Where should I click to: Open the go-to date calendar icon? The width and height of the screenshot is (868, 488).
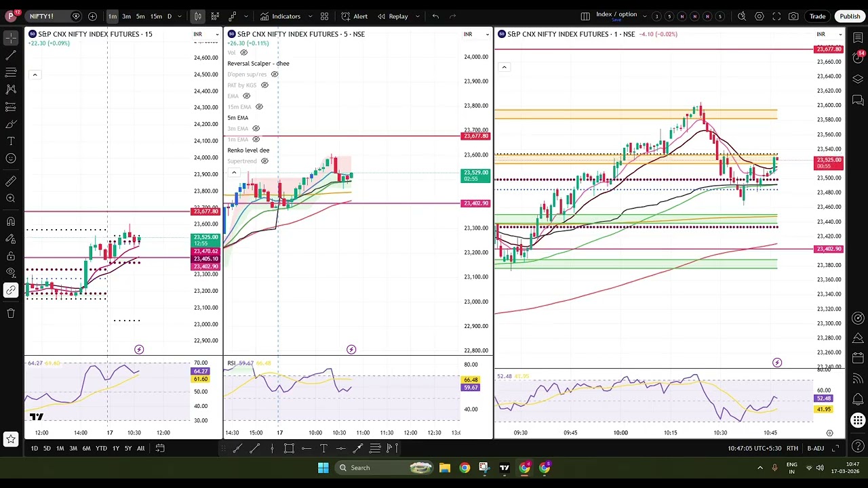tap(160, 448)
